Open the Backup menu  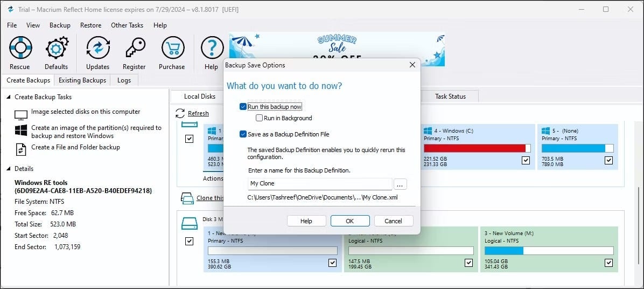pos(60,25)
